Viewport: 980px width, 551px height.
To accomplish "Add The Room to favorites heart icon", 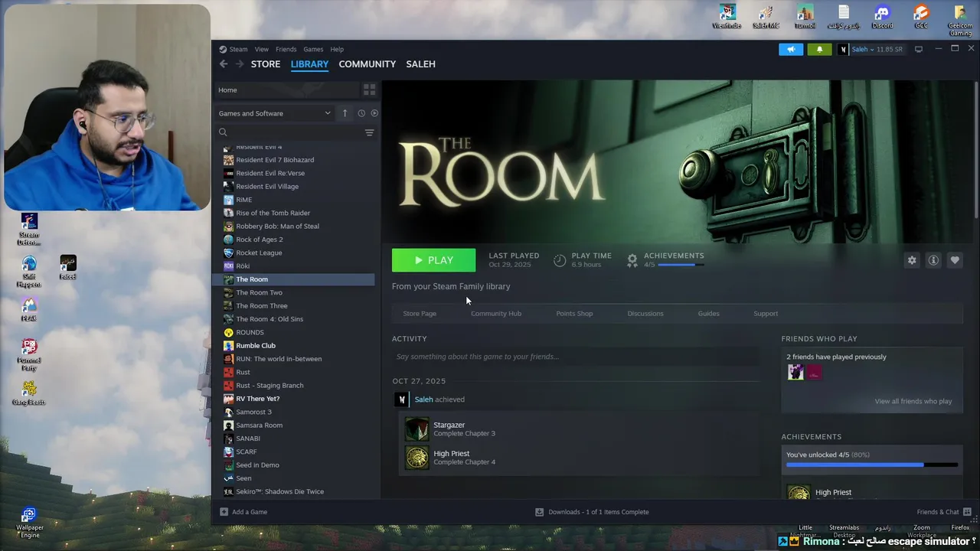I will pyautogui.click(x=955, y=260).
